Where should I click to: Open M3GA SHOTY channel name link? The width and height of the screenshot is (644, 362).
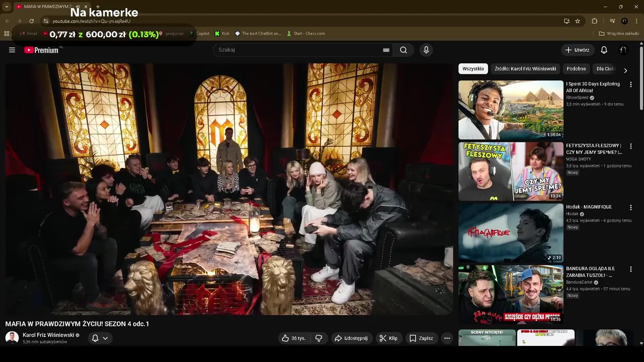(x=579, y=159)
